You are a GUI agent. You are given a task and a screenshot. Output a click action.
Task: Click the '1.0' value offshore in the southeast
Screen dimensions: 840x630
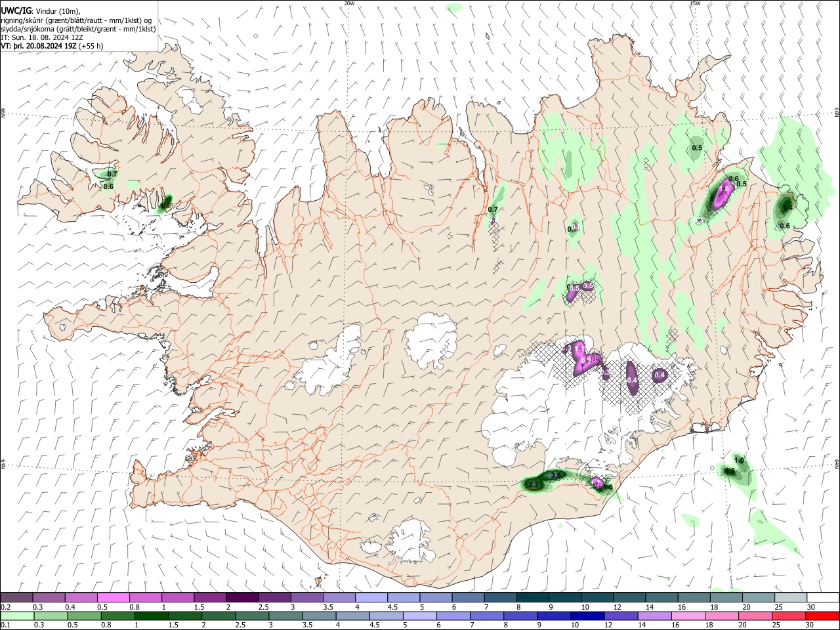click(739, 461)
